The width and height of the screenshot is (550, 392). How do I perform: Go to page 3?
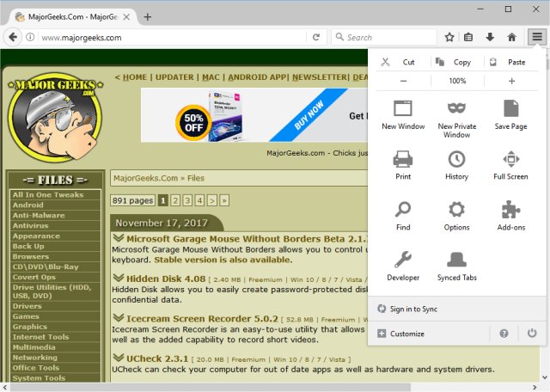[x=187, y=200]
